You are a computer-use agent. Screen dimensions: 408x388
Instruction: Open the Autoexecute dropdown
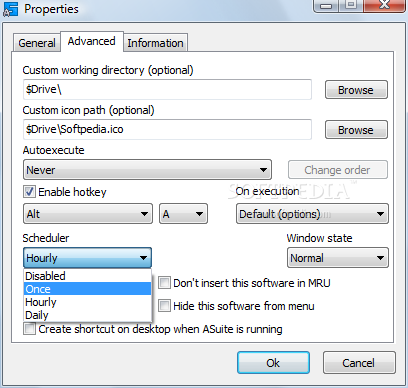[x=147, y=170]
